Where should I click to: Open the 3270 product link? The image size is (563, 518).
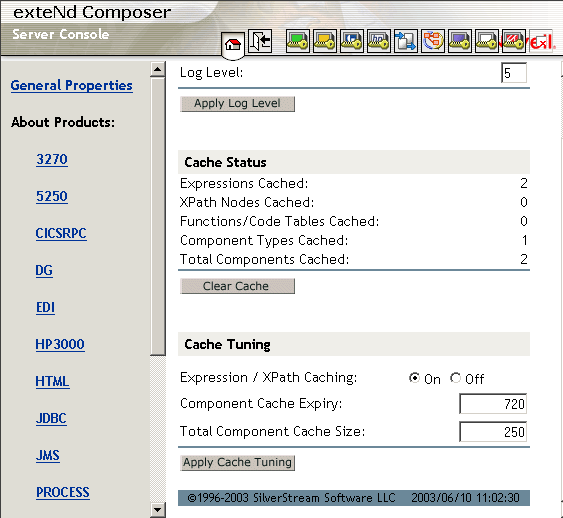(52, 159)
